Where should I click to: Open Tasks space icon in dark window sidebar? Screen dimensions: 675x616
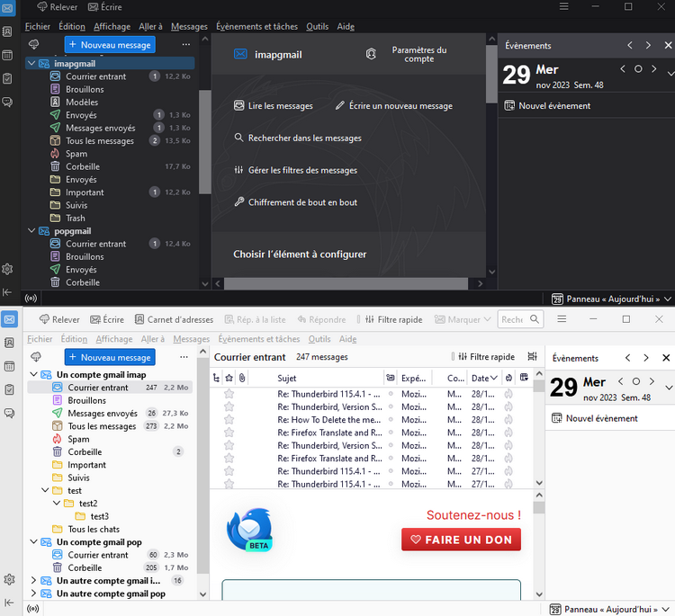click(x=7, y=79)
